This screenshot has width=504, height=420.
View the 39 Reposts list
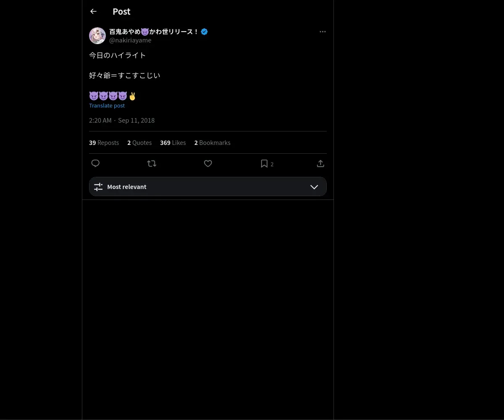[104, 143]
